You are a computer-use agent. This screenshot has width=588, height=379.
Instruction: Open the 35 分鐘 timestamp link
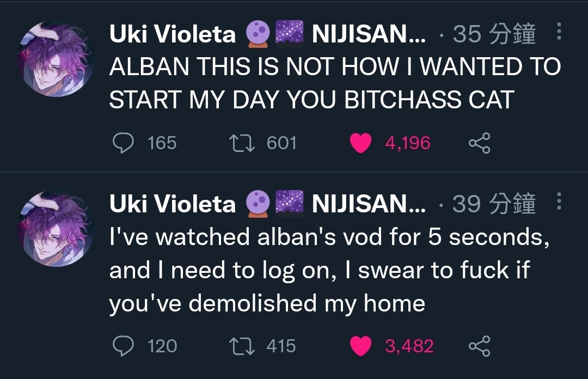tap(494, 34)
